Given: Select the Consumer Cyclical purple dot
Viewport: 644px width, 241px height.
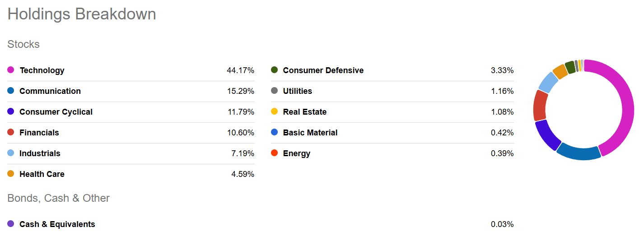Looking at the screenshot, I should pos(11,111).
